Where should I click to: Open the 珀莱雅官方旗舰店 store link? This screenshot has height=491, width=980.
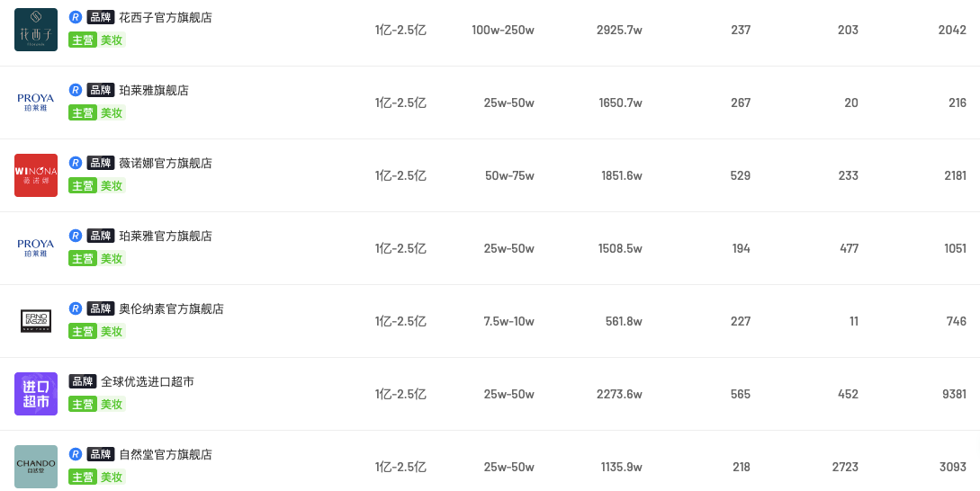point(166,236)
